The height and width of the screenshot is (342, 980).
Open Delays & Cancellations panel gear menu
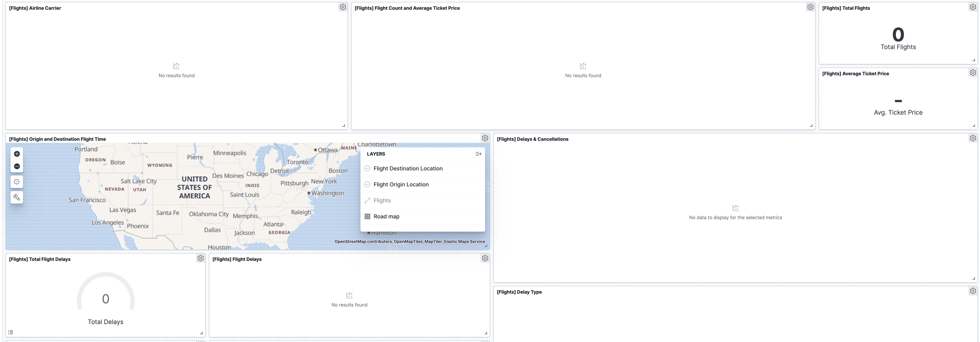(972, 138)
